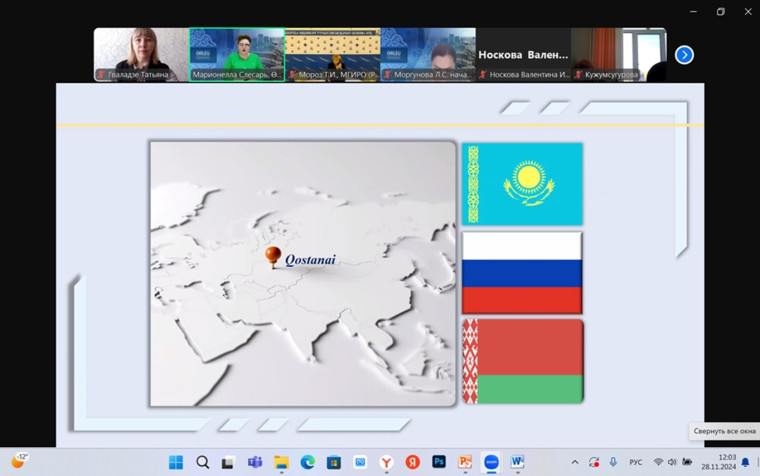The width and height of the screenshot is (760, 476).
Task: Click the battery status icon
Action: (x=687, y=462)
